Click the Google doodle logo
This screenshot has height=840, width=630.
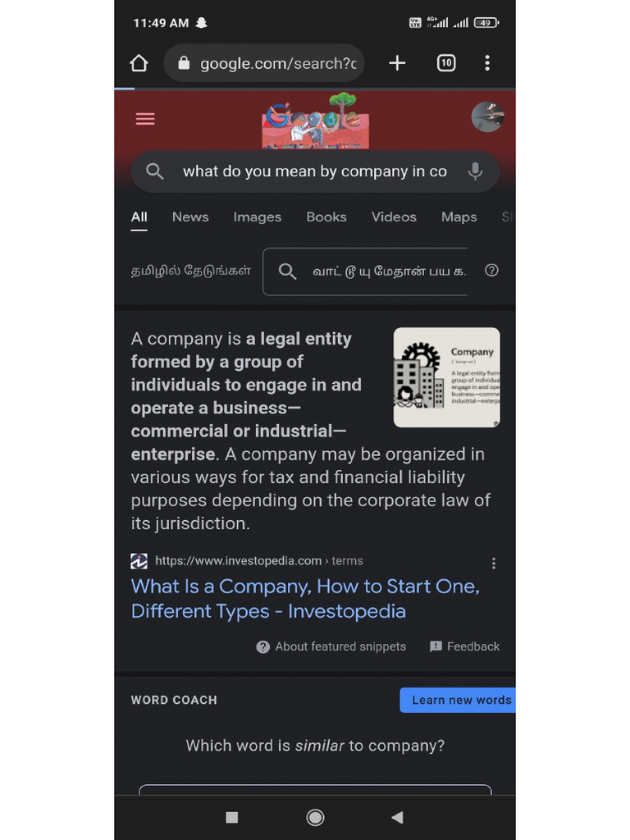click(316, 121)
